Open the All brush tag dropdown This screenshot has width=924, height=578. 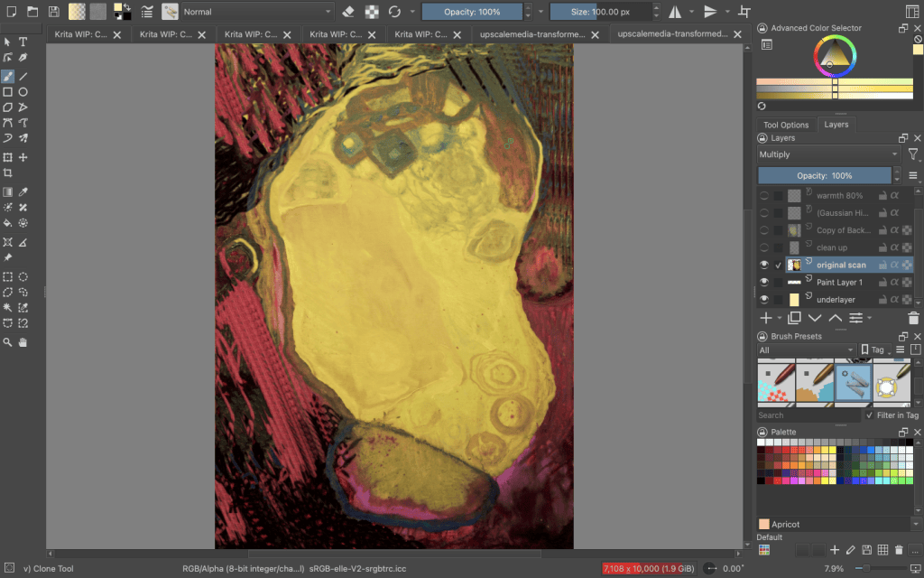click(806, 350)
